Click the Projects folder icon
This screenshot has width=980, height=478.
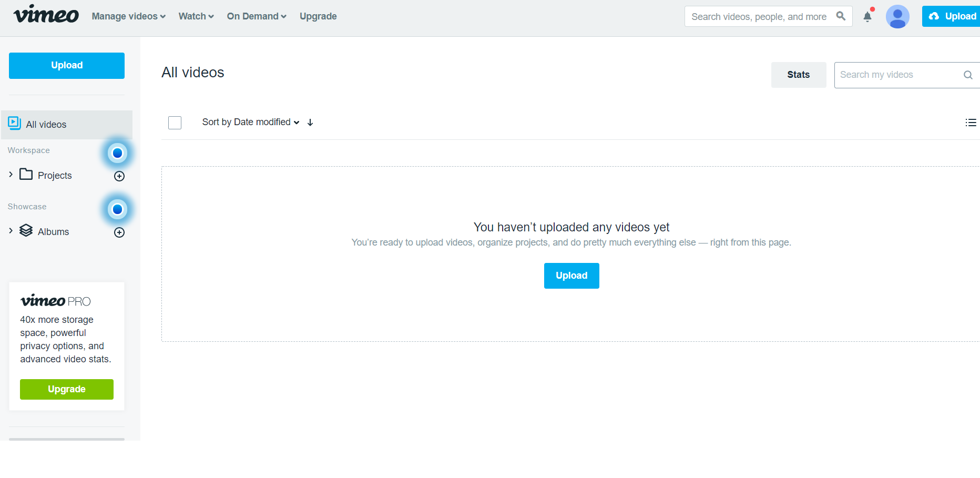click(26, 174)
